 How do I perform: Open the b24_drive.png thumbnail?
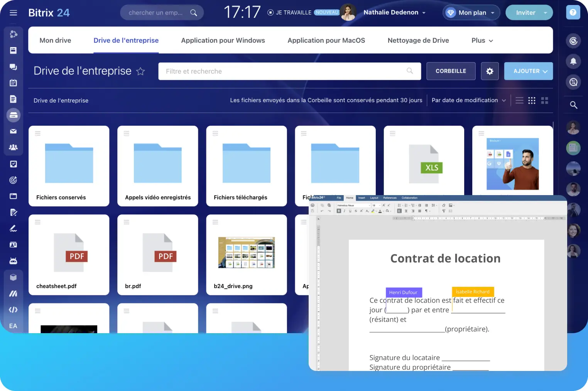pos(246,253)
